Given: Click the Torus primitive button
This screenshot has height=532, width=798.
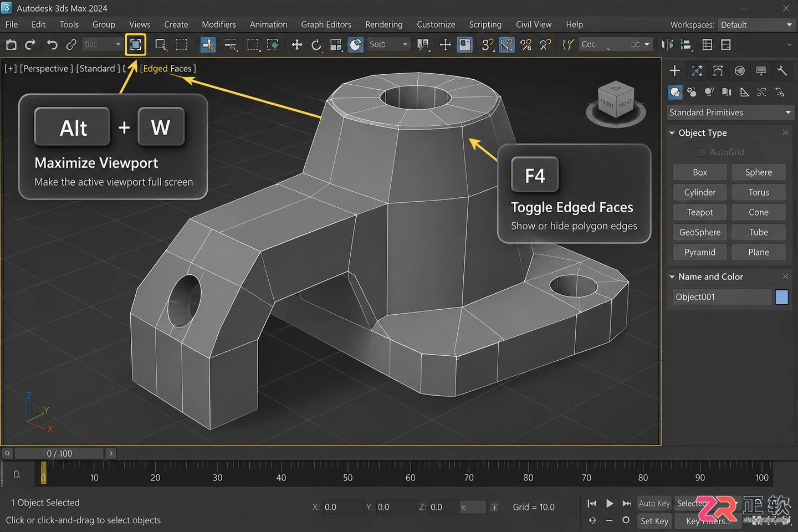Looking at the screenshot, I should point(759,192).
